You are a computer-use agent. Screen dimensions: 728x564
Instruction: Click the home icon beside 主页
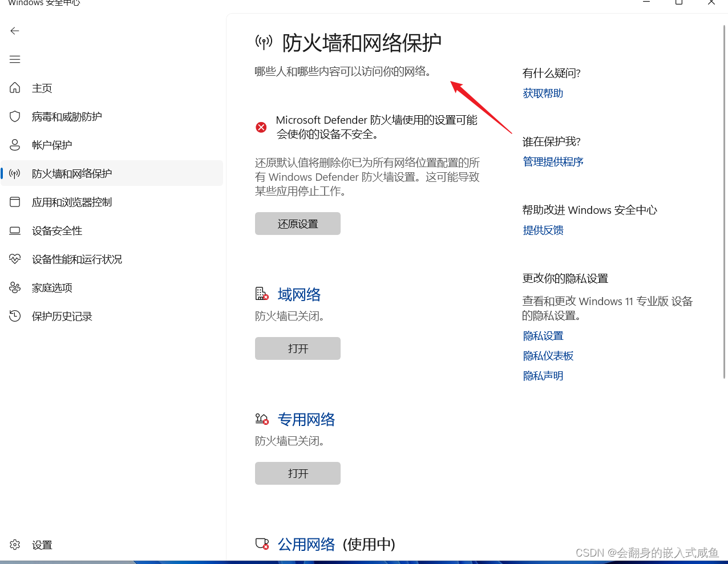coord(15,88)
